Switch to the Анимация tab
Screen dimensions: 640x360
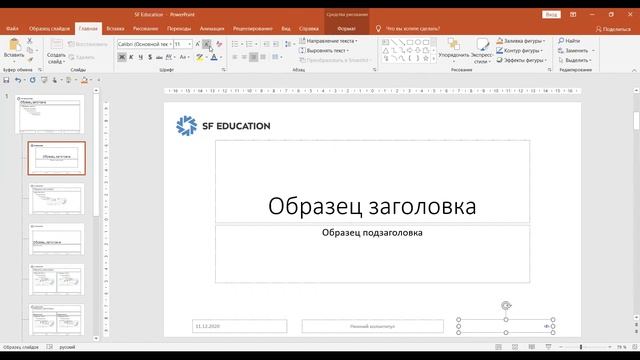212,29
